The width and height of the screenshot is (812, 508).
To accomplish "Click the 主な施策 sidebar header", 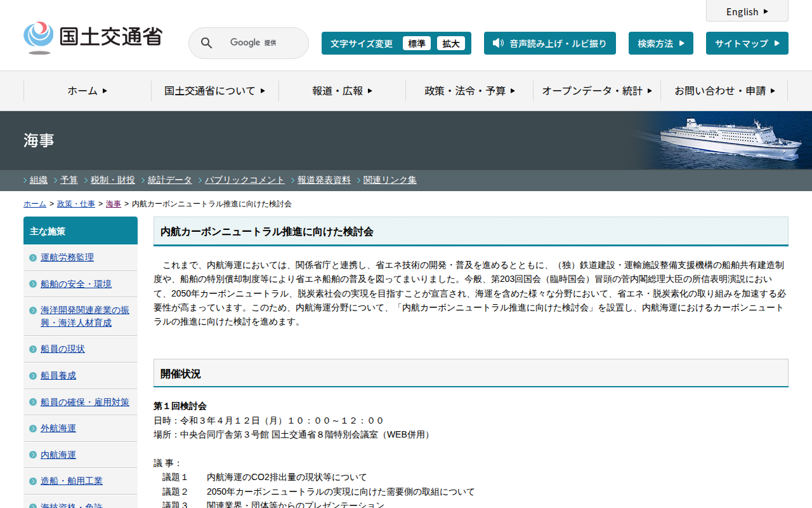I will pos(81,231).
